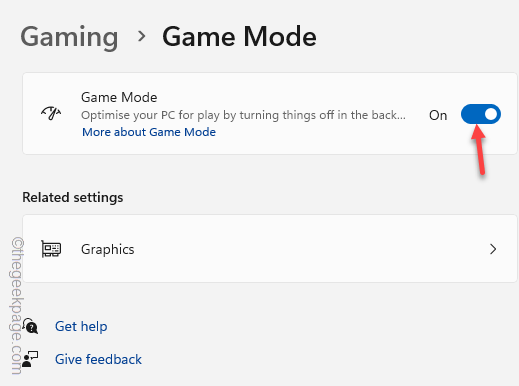Go back to Gaming in the breadcrumb
This screenshot has height=386, width=519.
69,37
